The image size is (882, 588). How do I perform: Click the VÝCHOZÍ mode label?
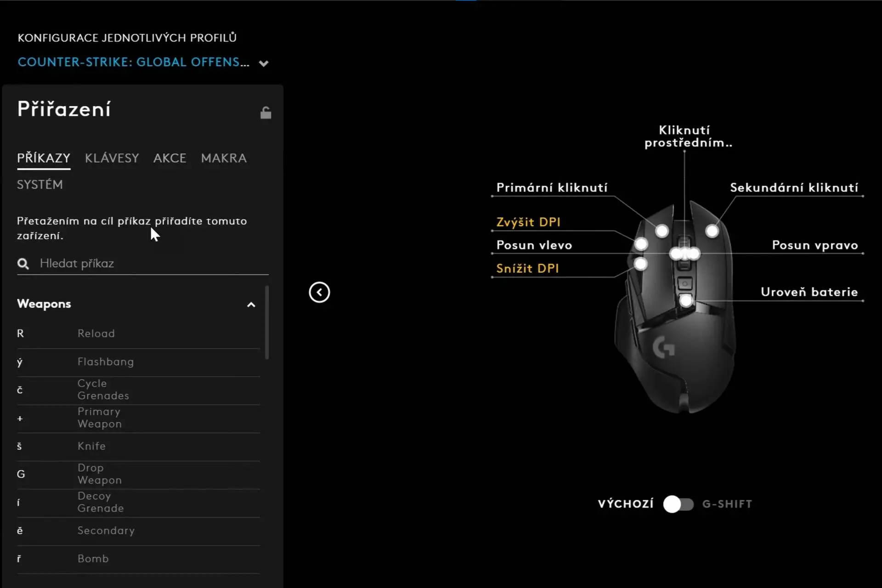(626, 504)
